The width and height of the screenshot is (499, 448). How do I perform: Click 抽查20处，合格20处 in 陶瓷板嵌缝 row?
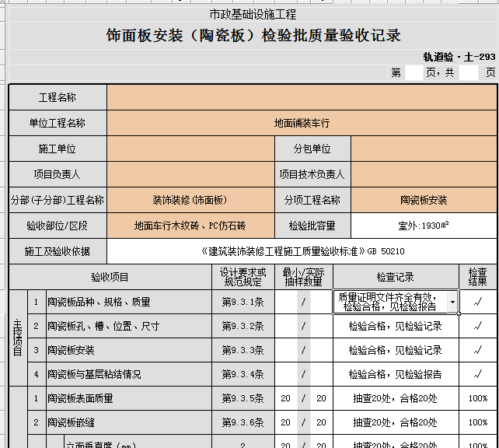[396, 422]
